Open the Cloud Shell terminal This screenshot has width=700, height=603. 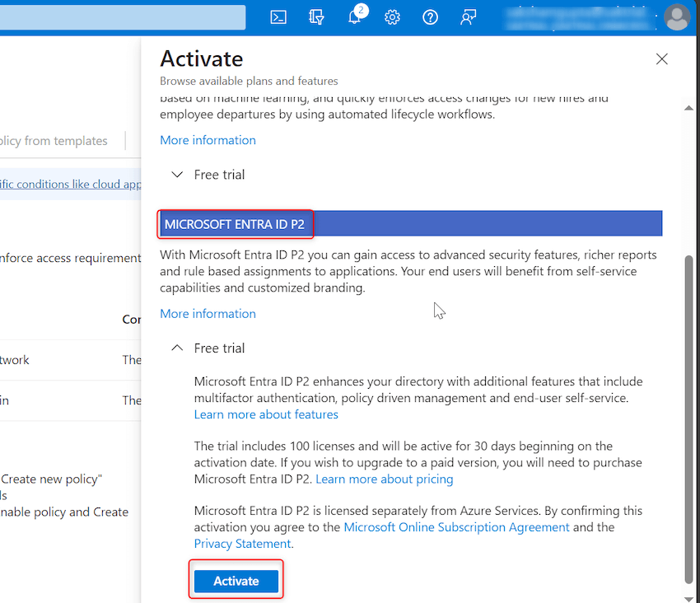coord(278,16)
